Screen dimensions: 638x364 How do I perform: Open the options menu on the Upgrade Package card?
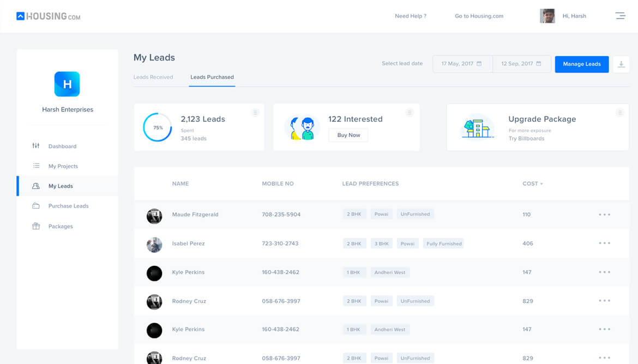[620, 112]
